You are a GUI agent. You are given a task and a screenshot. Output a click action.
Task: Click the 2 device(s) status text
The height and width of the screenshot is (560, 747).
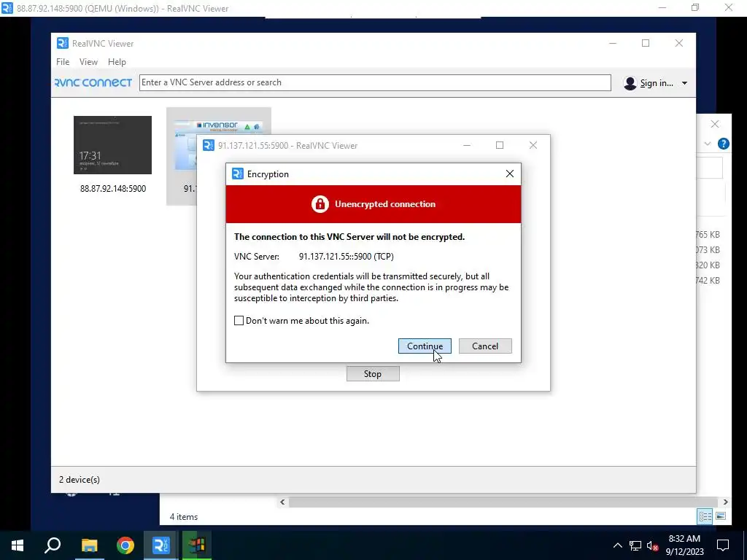(80, 480)
